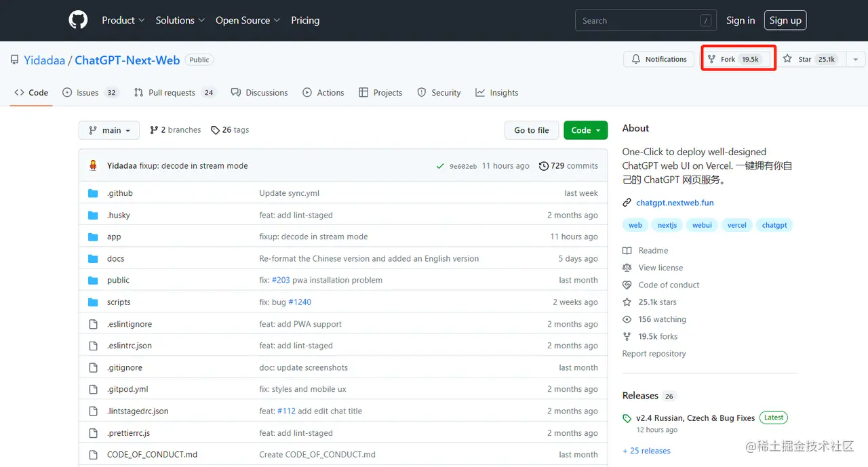Click the green check status icon
This screenshot has height=467, width=868.
(440, 166)
